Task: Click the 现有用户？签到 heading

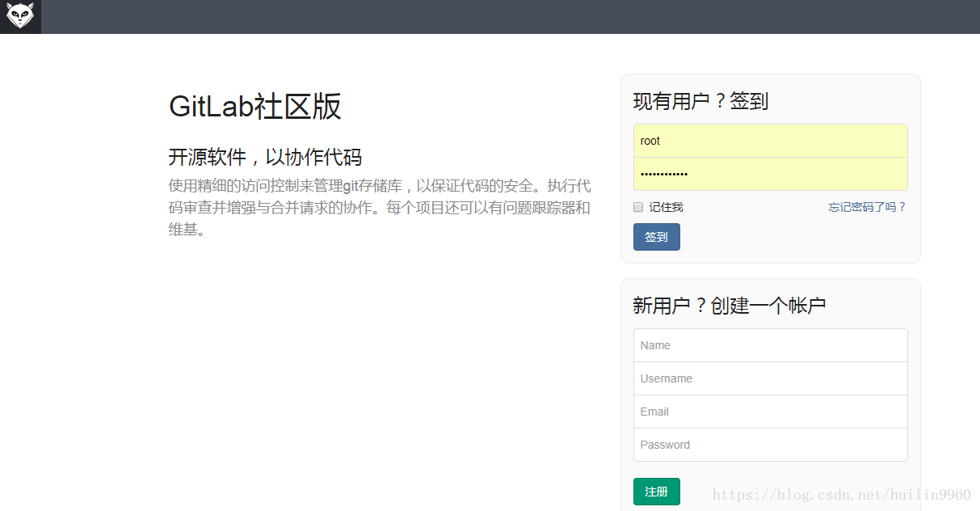Action: pos(700,102)
